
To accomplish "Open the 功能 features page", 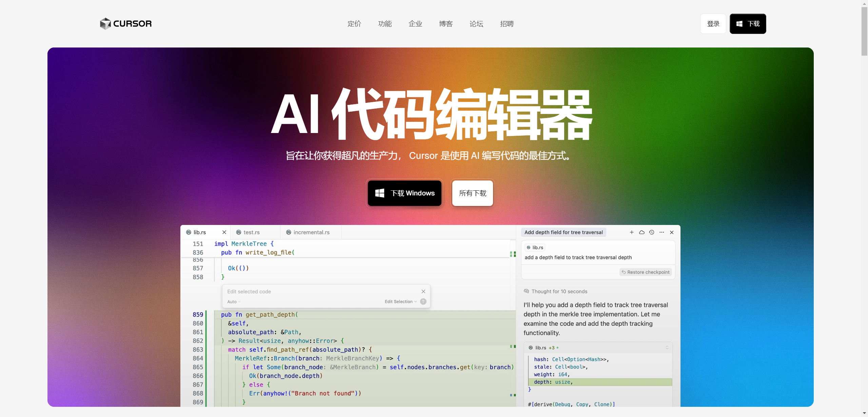I will [x=385, y=24].
